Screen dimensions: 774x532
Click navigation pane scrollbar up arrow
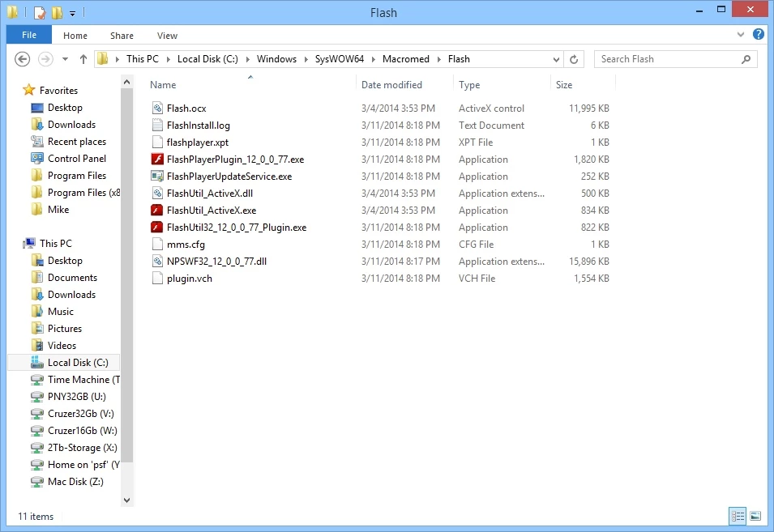point(127,83)
